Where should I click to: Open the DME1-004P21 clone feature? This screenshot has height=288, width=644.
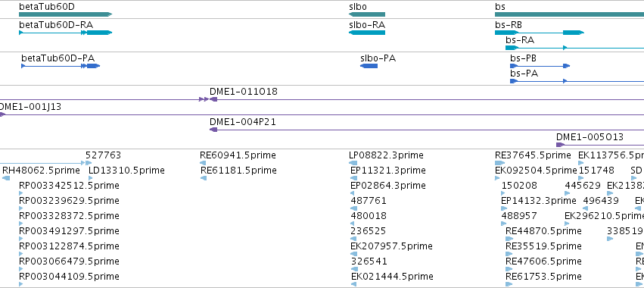tap(427, 130)
